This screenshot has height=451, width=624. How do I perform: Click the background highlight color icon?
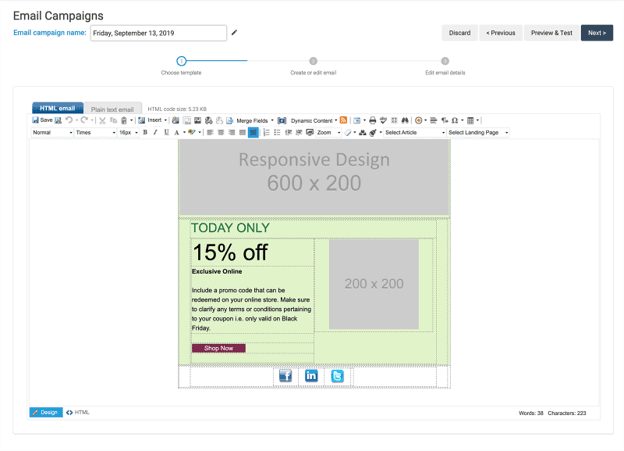[x=192, y=133]
